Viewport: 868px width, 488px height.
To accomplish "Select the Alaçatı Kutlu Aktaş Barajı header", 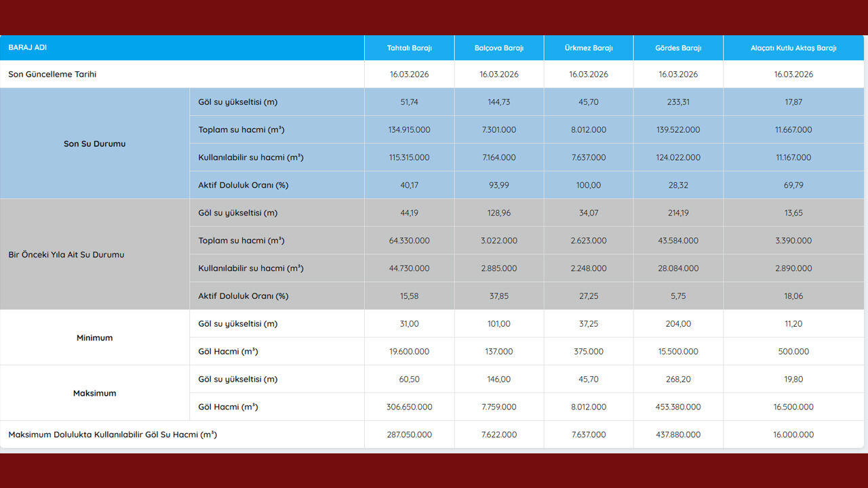I will pyautogui.click(x=793, y=48).
